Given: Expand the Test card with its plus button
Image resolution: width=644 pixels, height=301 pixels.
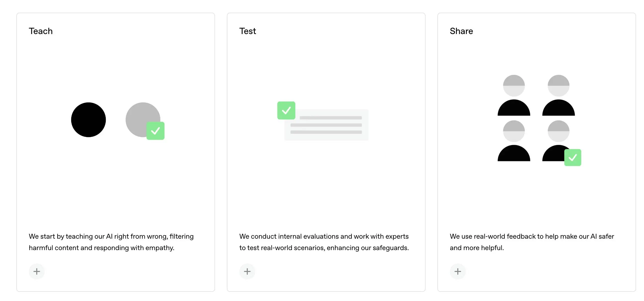Looking at the screenshot, I should click(x=247, y=271).
